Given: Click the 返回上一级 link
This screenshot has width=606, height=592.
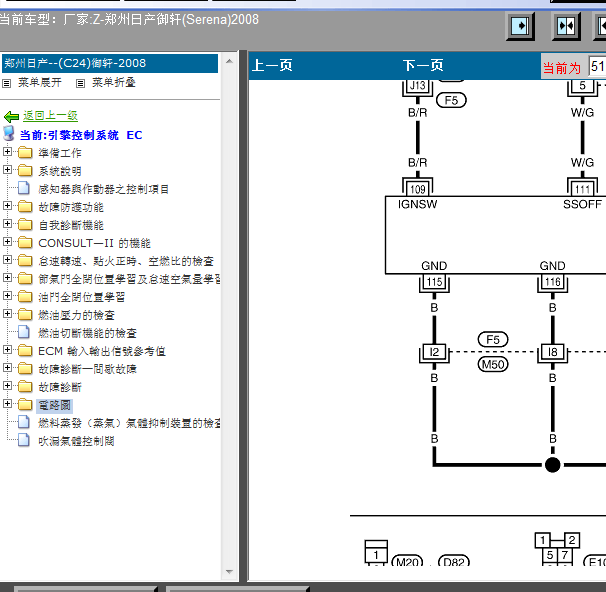Looking at the screenshot, I should 50,116.
